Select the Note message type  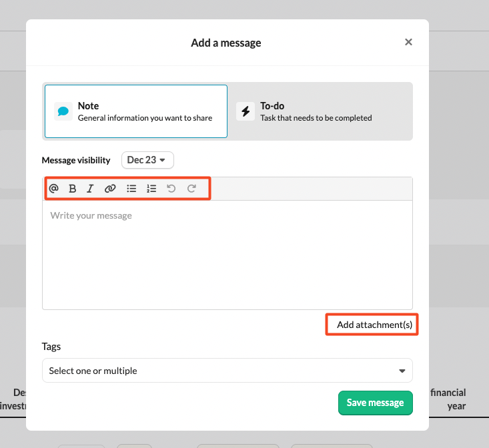pos(136,111)
